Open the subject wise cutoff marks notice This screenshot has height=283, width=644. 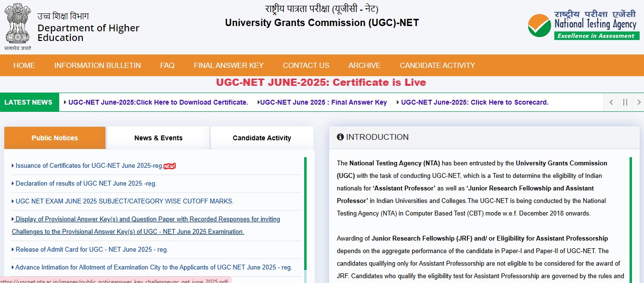click(123, 201)
